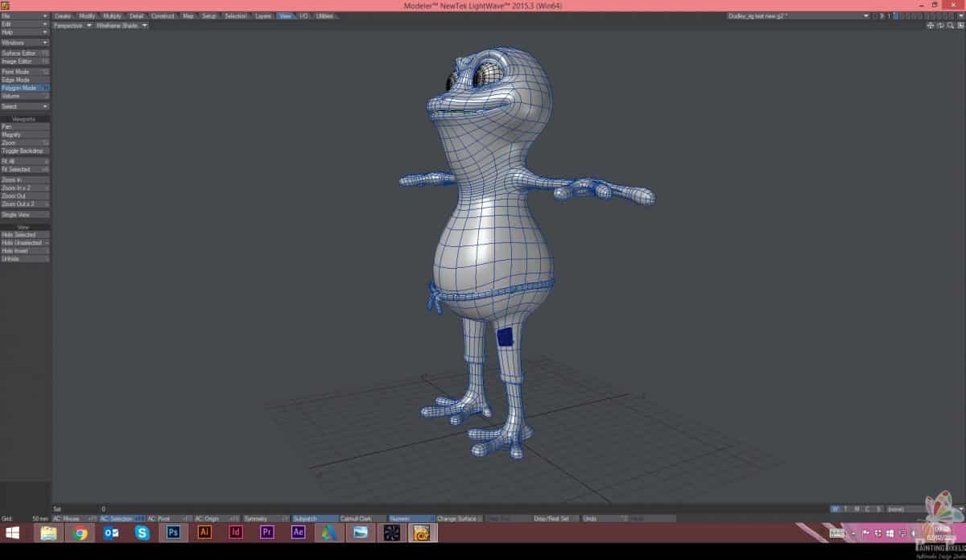Open the Perspective view type dropdown
The width and height of the screenshot is (966, 560).
click(72, 25)
